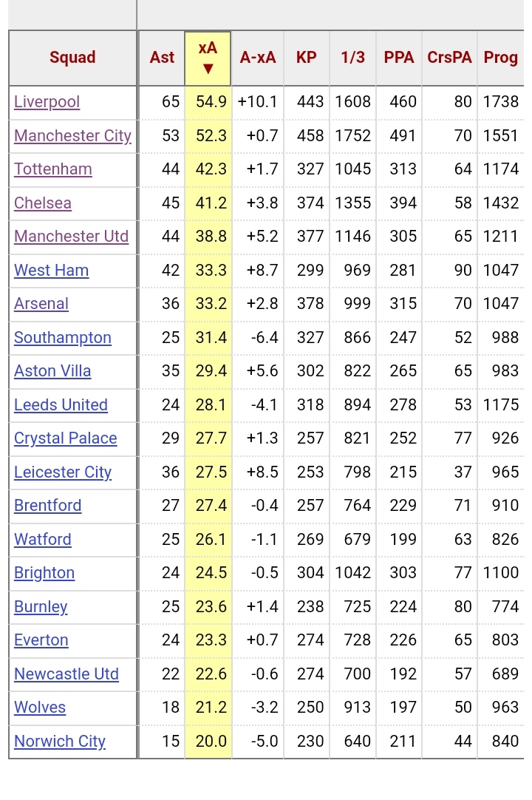Sort by Prog column header
Screen dimensions: 532x800
click(x=500, y=58)
